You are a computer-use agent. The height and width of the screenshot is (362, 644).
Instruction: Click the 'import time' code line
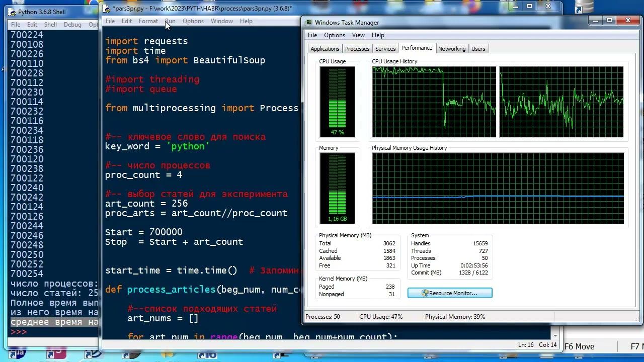[135, 51]
